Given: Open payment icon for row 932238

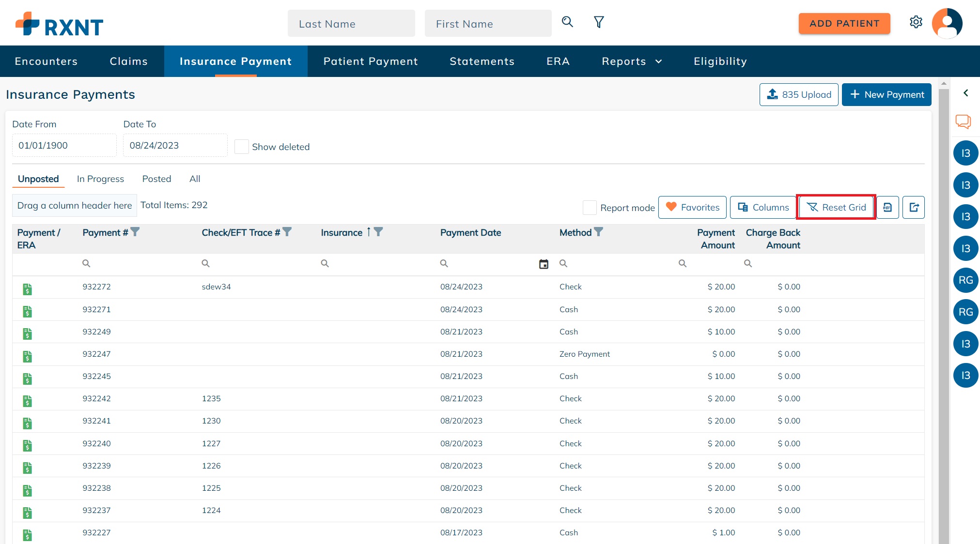Looking at the screenshot, I should pyautogui.click(x=28, y=491).
